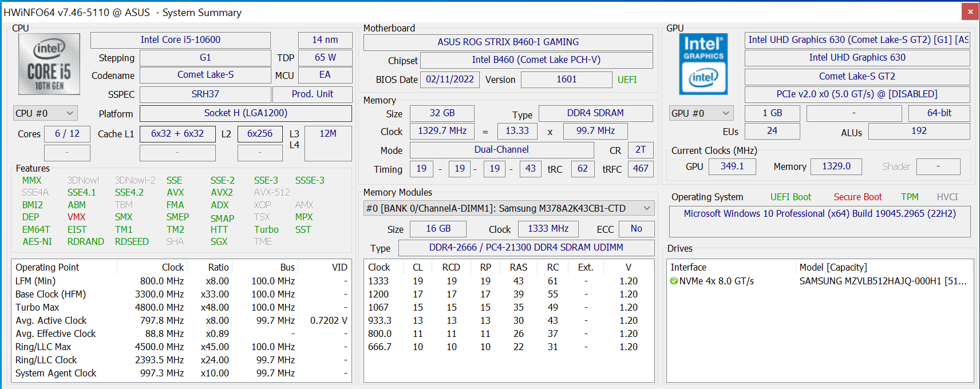Click the Turbo Max operating point row

click(x=181, y=307)
